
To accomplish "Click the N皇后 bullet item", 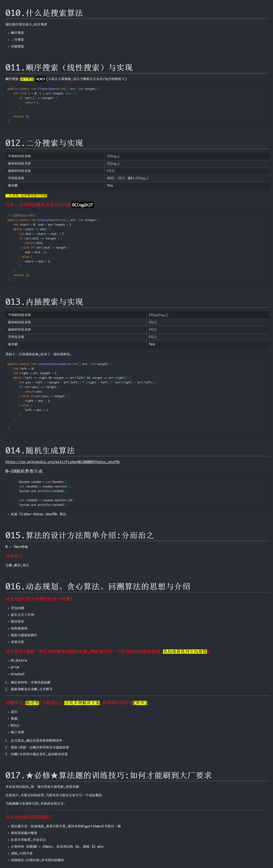I will point(15,725).
